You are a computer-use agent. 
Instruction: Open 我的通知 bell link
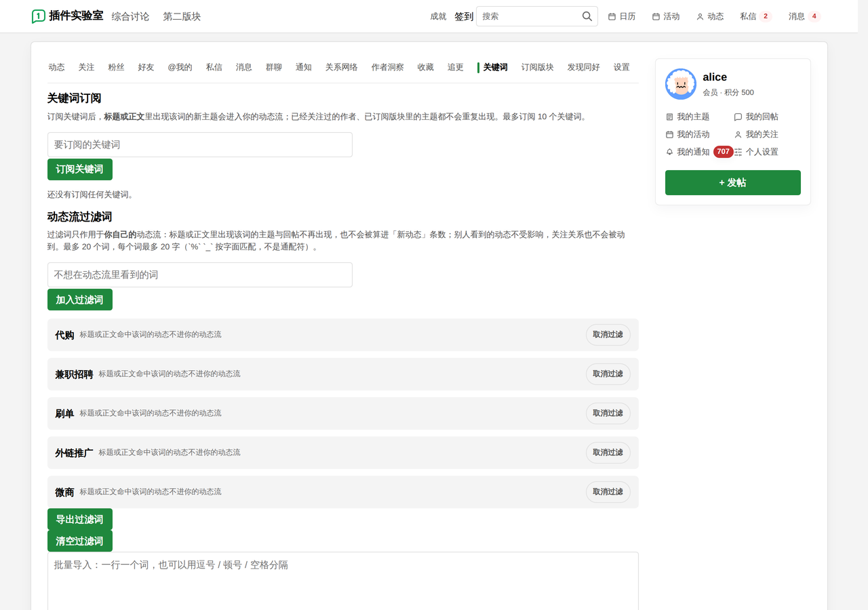(688, 152)
